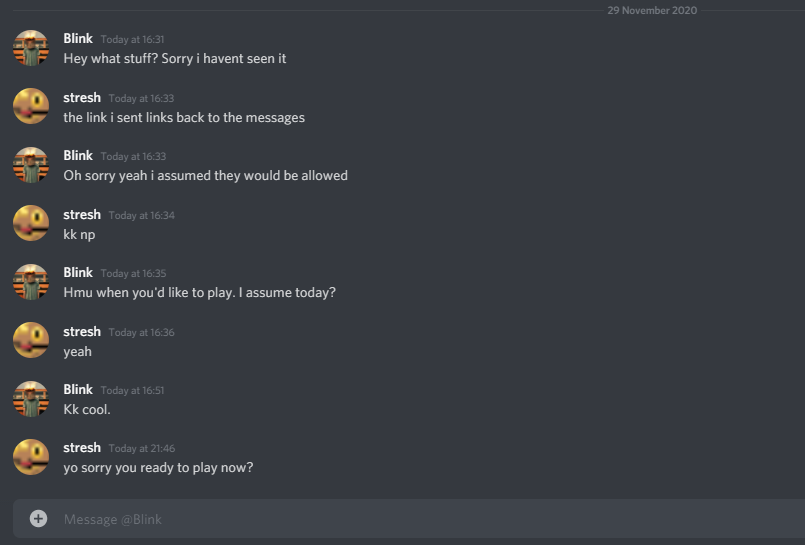Click the plus attachment icon in message box
The height and width of the screenshot is (545, 805).
[38, 518]
